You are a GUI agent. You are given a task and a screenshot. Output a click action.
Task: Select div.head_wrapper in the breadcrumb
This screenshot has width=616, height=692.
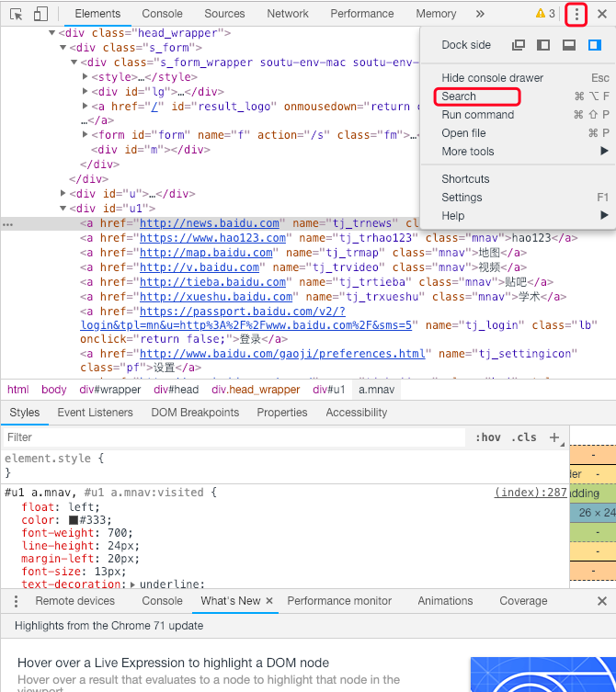(x=256, y=390)
